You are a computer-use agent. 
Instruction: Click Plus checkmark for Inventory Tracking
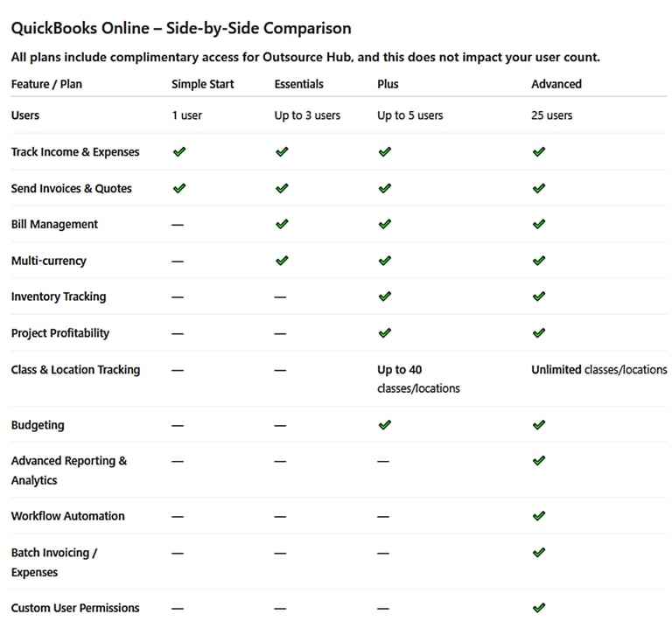click(384, 297)
